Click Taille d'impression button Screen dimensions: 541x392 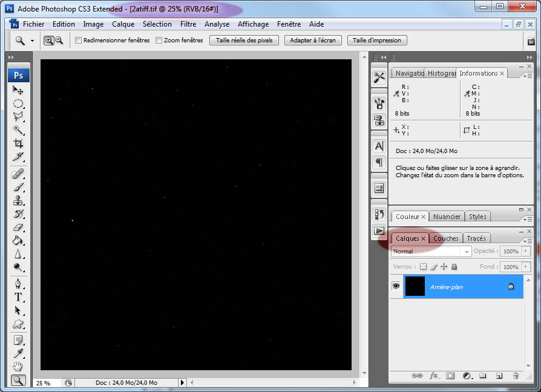click(x=377, y=41)
